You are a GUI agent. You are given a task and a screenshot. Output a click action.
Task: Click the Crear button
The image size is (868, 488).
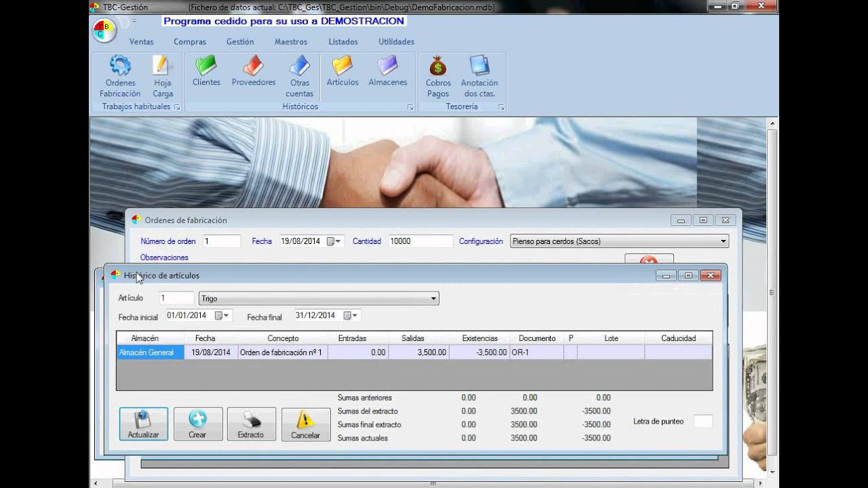pos(197,424)
